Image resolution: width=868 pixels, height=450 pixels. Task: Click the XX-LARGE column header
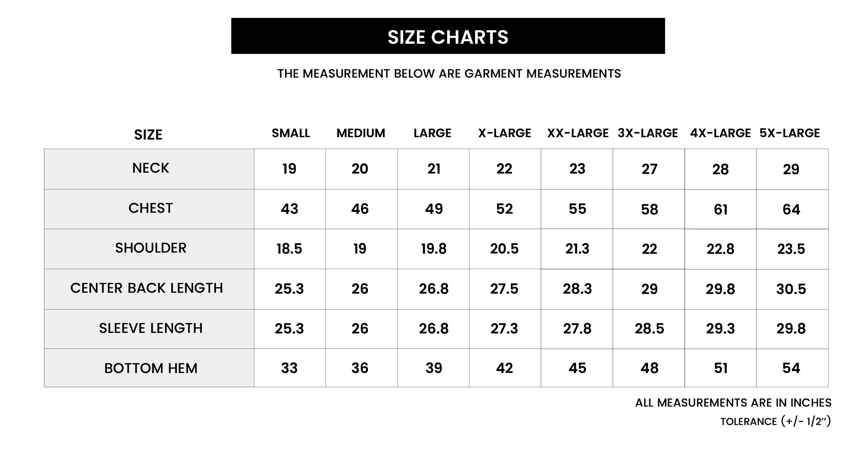coord(578,133)
